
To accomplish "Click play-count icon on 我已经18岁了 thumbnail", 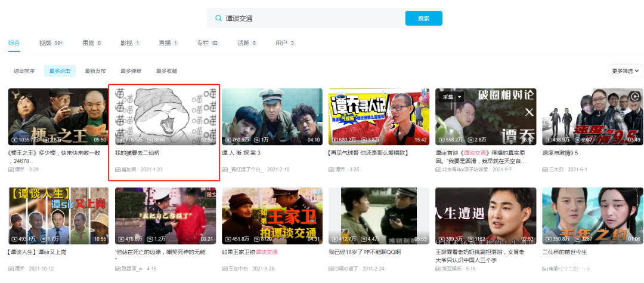I will [x=335, y=239].
